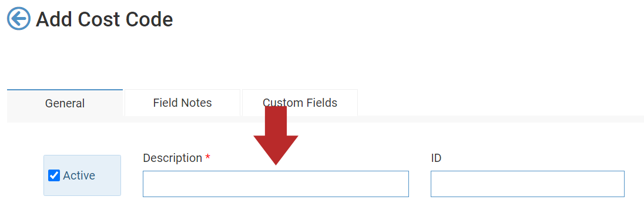
Task: Click the gray bar beneath the tabs
Action: pyautogui.click(x=326, y=120)
